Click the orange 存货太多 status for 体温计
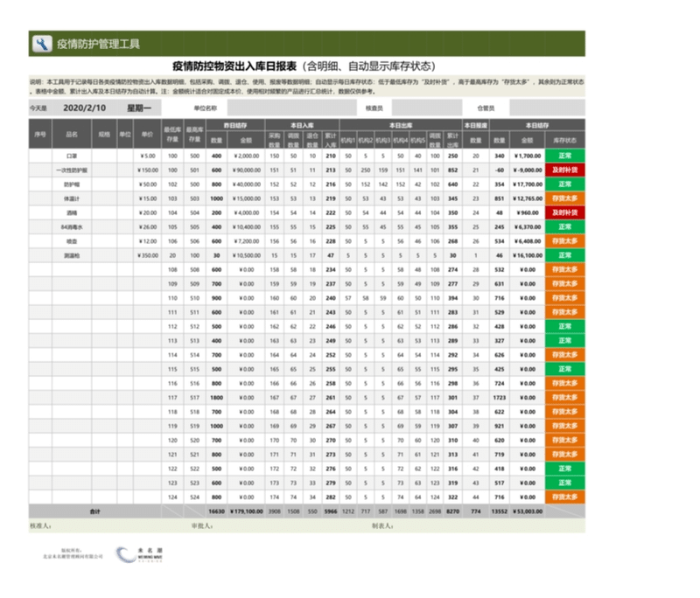The width and height of the screenshot is (700, 598). (x=564, y=198)
